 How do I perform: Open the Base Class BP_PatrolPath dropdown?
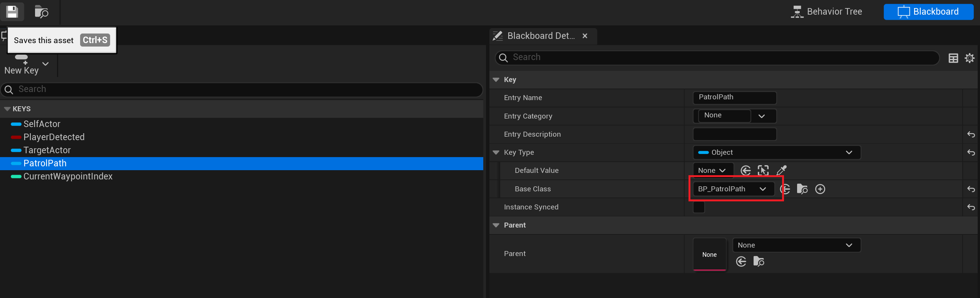[733, 189]
